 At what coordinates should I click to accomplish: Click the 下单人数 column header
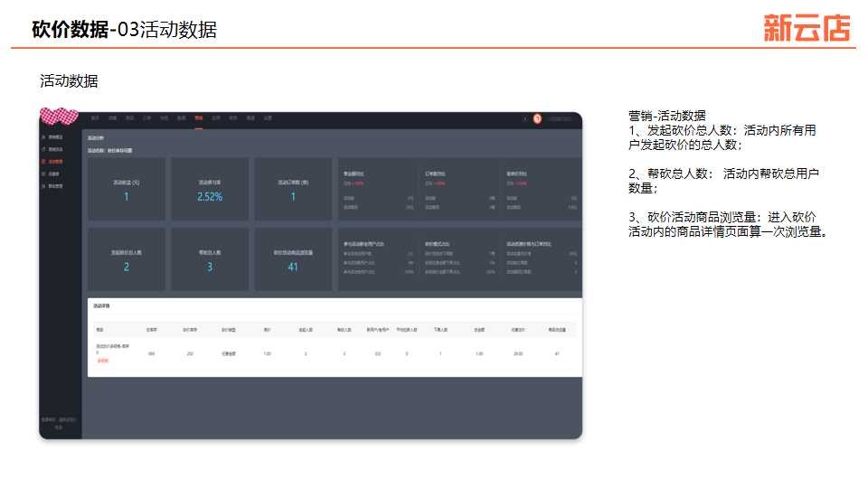click(440, 329)
